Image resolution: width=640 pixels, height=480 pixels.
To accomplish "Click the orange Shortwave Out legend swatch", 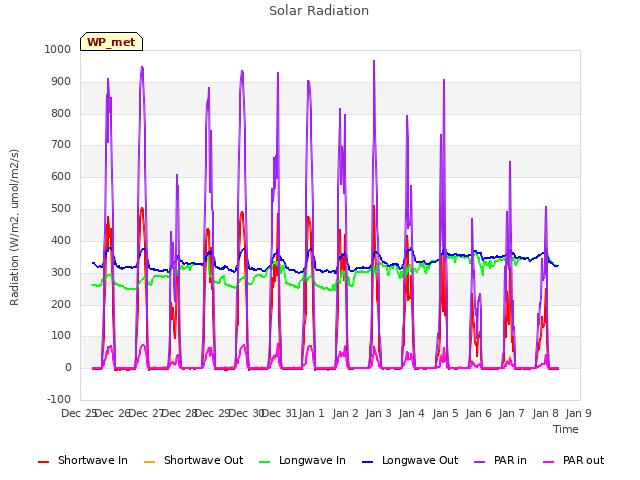I will pyautogui.click(x=149, y=461).
